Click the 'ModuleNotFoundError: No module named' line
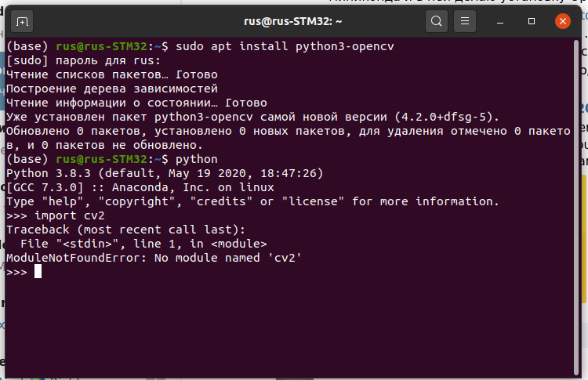 pyautogui.click(x=154, y=258)
